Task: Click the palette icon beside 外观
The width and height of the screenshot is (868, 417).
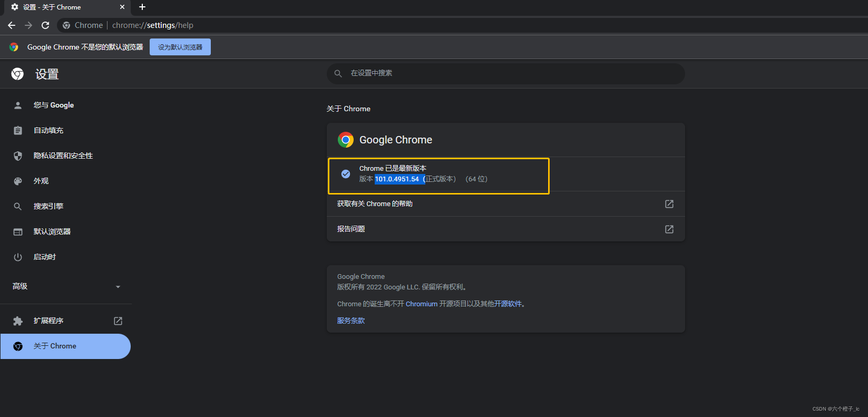Action: pyautogui.click(x=18, y=181)
